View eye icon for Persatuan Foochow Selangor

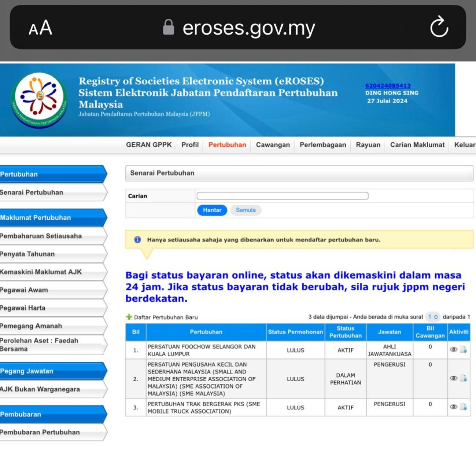tap(453, 349)
